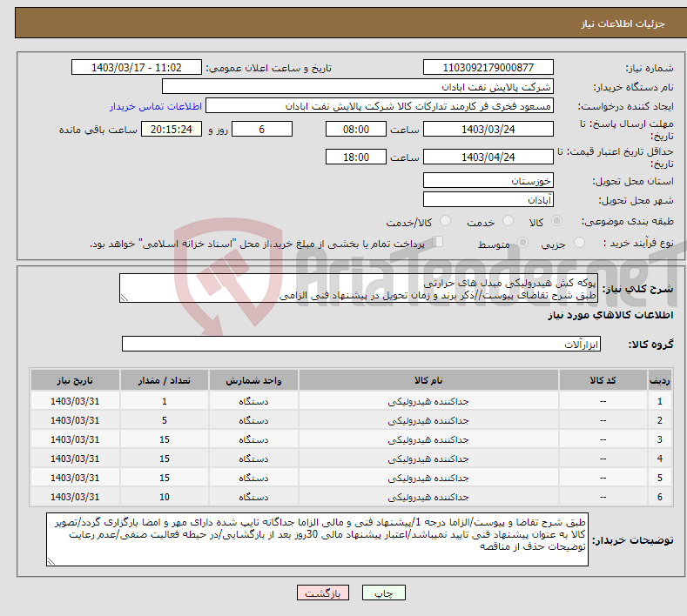Click the آبادان delivery city field

click(488, 199)
